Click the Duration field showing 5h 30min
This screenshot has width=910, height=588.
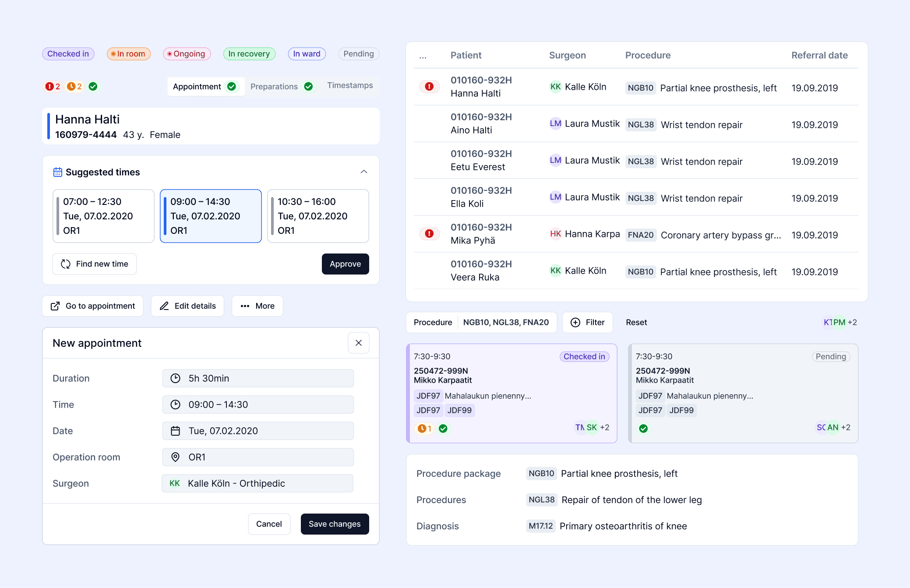tap(257, 378)
